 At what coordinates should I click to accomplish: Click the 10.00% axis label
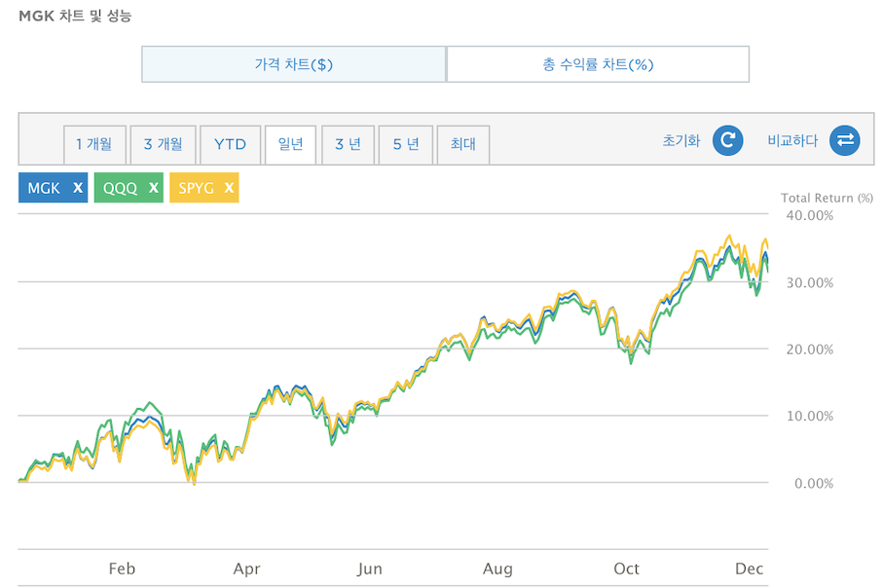coord(810,417)
